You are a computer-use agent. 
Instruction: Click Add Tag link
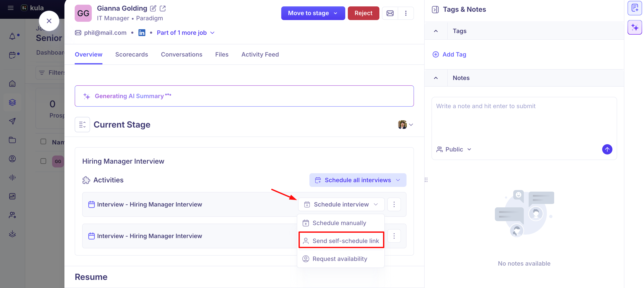pos(450,54)
